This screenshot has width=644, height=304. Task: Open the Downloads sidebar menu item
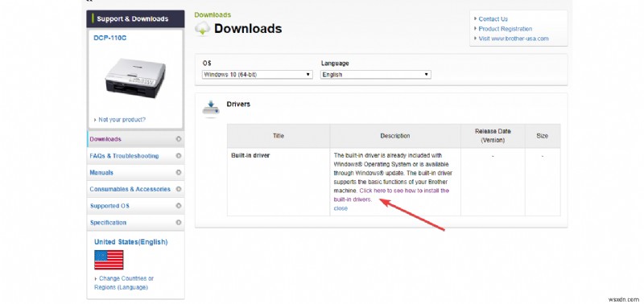[135, 139]
